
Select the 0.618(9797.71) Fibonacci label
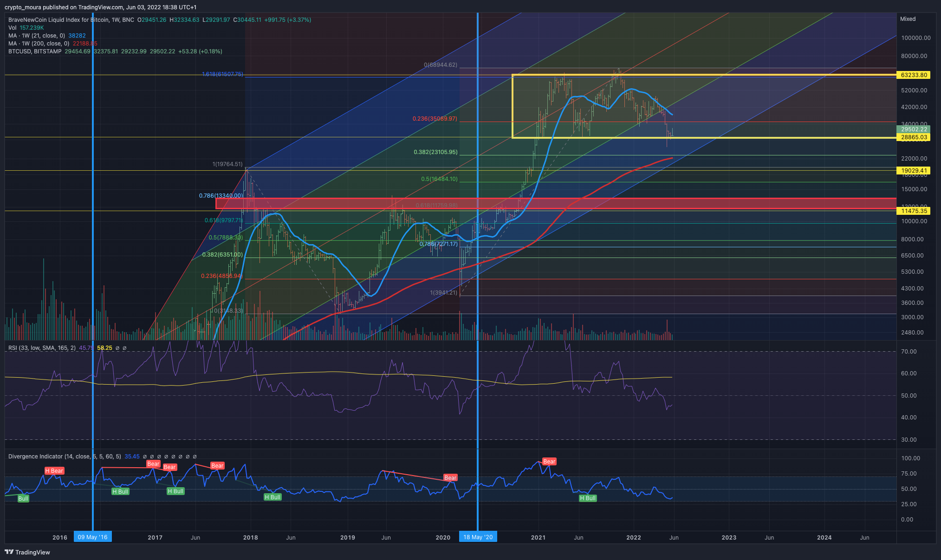coord(224,220)
